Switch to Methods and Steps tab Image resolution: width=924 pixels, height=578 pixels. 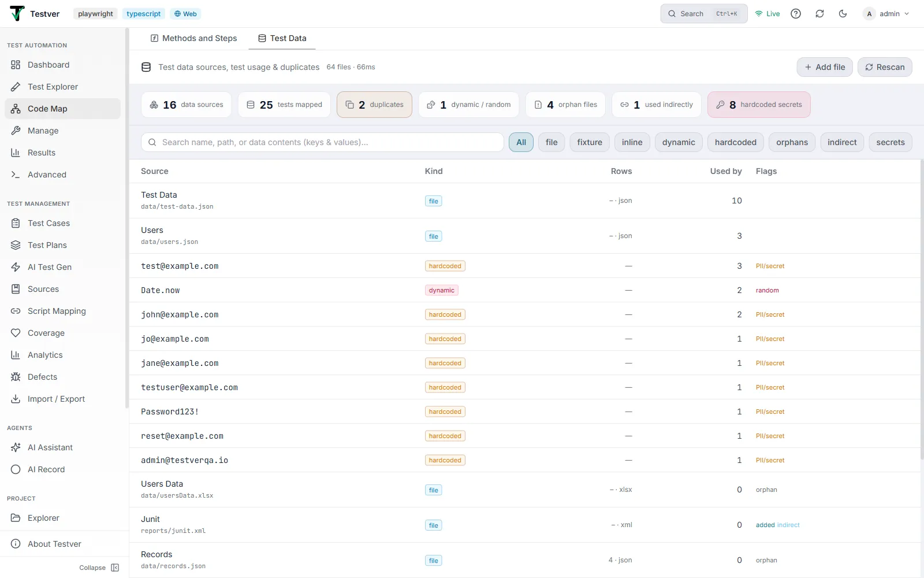click(x=194, y=38)
